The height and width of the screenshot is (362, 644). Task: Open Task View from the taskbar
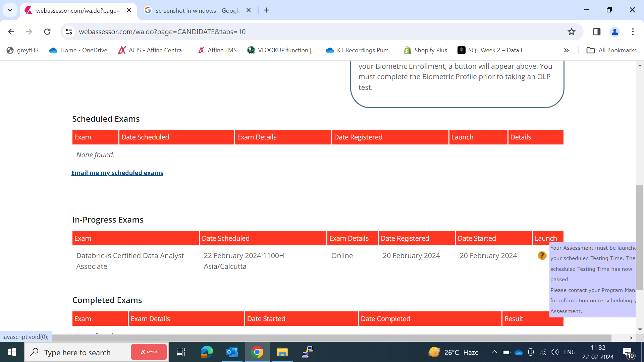point(180,352)
